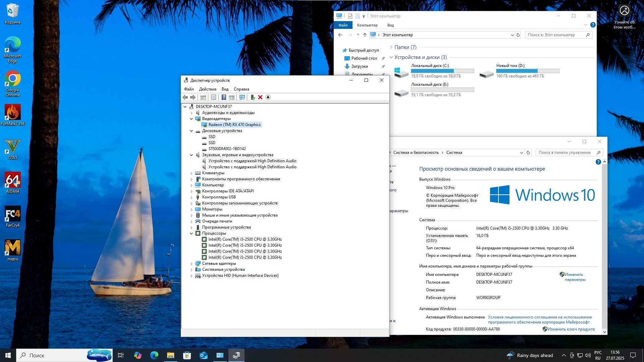The width and height of the screenshot is (644, 362).
Task: Select Google Chrome desktop shortcut
Action: 13,83
